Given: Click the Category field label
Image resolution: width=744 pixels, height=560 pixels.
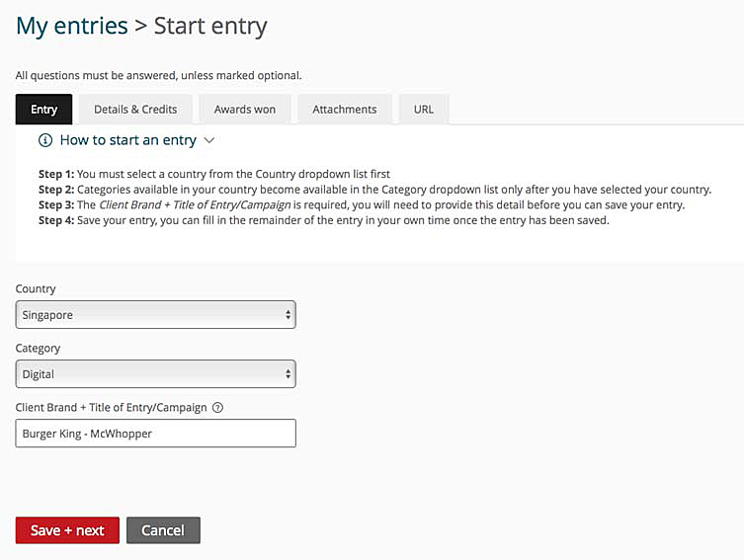Looking at the screenshot, I should pos(38,349).
